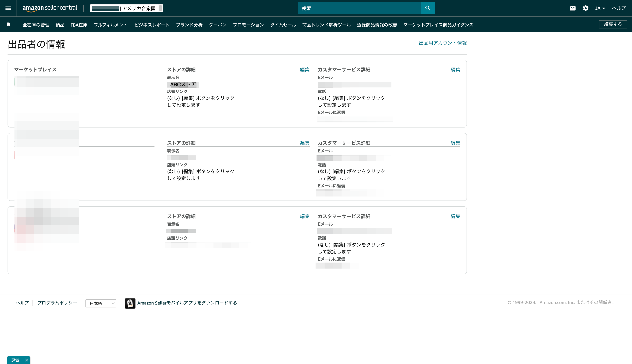Screen dimensions: 632x364
Task: Open the 登録商品情報の改善 menu item
Action: (377, 25)
